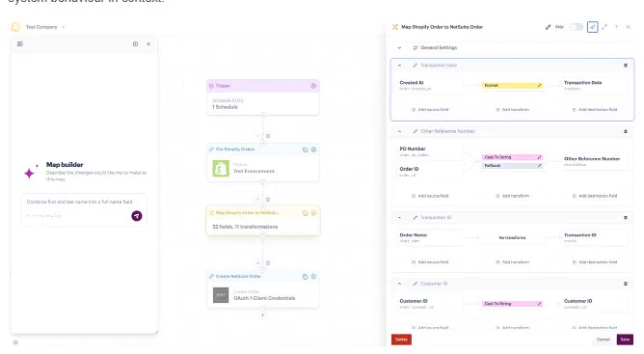Add source field in Transaction Date

(430, 110)
